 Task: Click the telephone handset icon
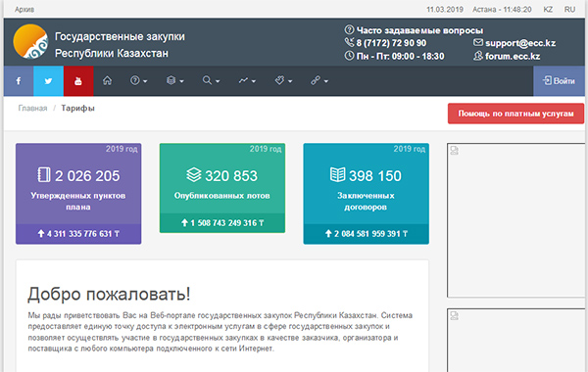click(349, 42)
